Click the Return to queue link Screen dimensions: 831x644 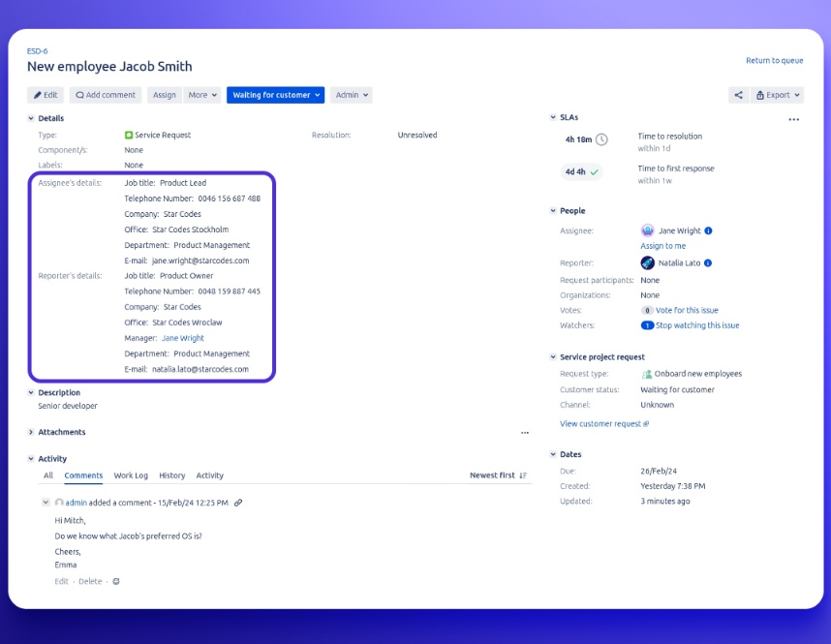774,60
